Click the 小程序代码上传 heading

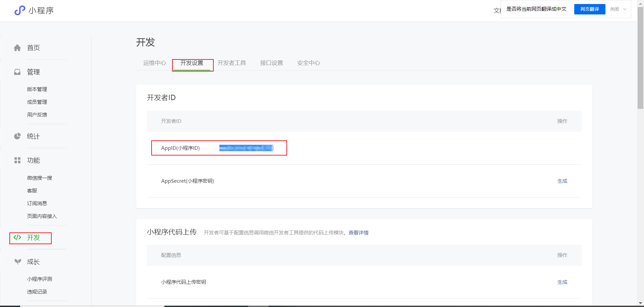[x=172, y=232]
